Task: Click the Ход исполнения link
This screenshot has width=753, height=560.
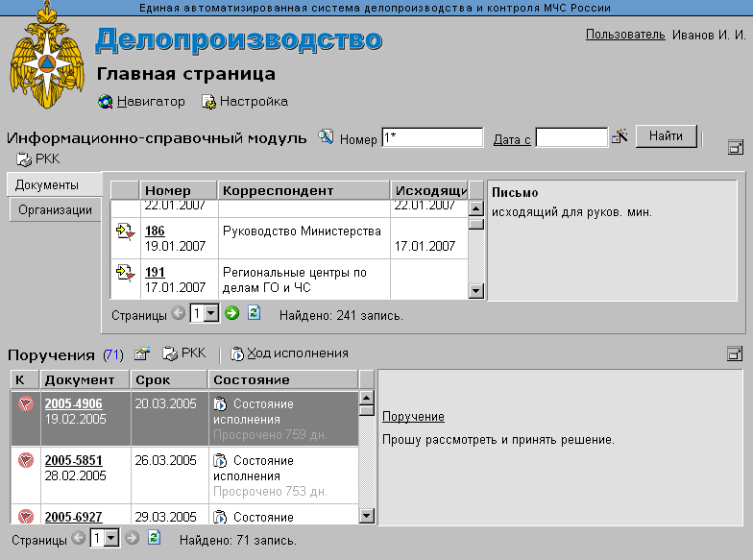Action: (x=298, y=353)
